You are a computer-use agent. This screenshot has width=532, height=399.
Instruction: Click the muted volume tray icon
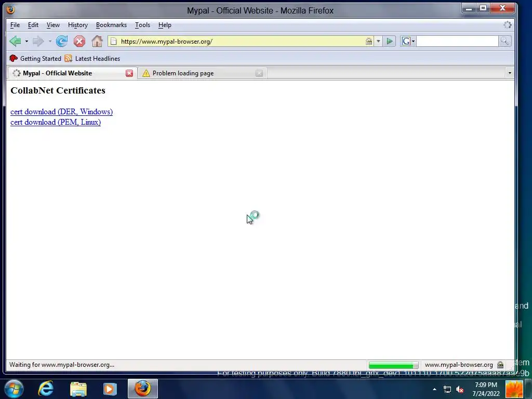coord(460,389)
